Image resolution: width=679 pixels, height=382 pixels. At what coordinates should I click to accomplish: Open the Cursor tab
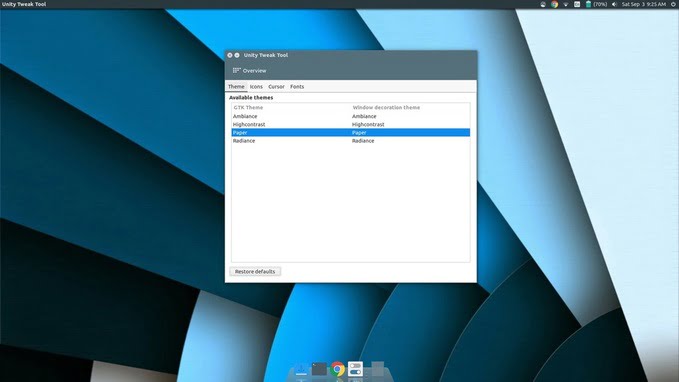coord(276,87)
